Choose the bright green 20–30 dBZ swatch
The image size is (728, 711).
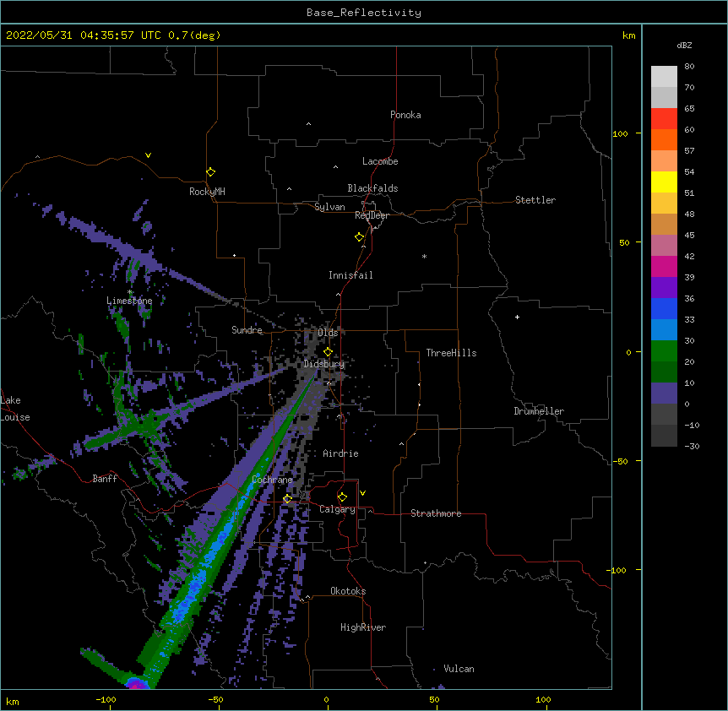tap(664, 351)
